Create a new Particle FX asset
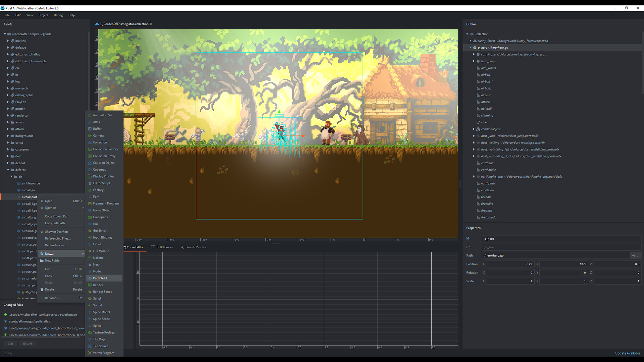This screenshot has height=362, width=644. pos(100,278)
